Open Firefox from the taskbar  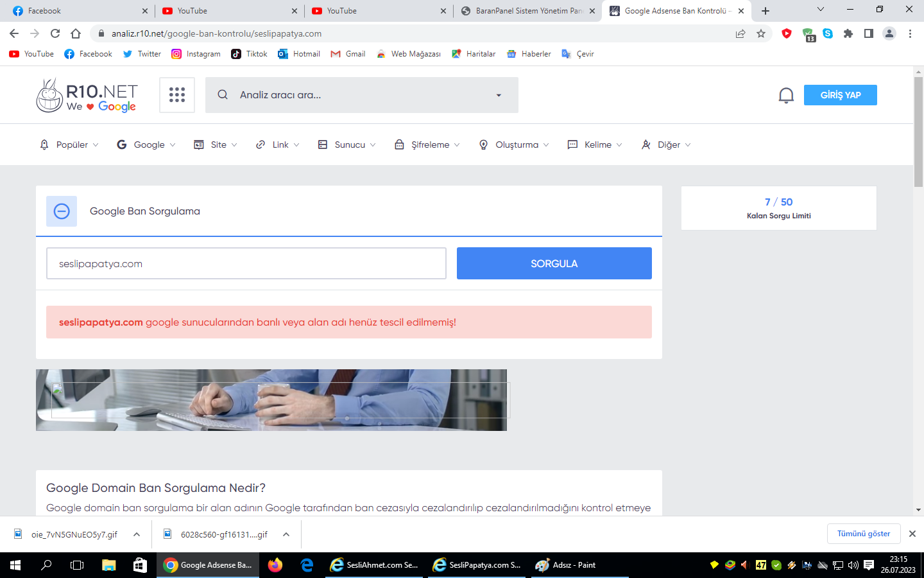click(x=275, y=565)
